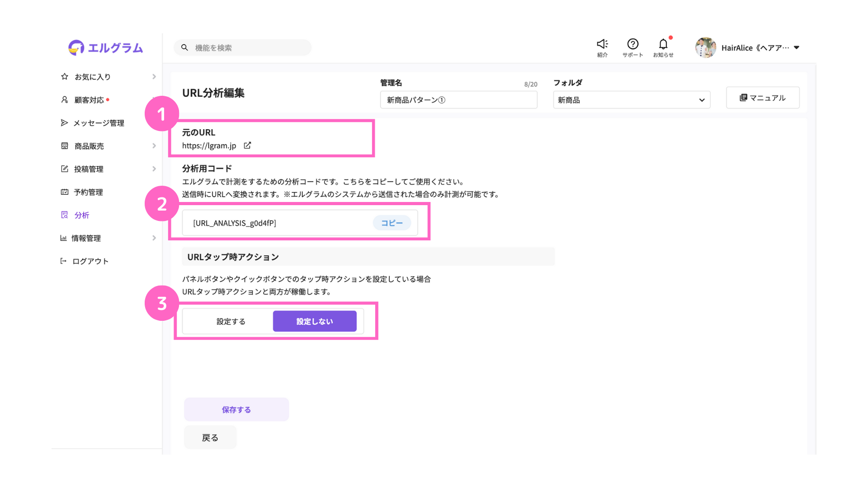This screenshot has height=488, width=868.
Task: Open original URL external link icon
Action: [x=247, y=145]
